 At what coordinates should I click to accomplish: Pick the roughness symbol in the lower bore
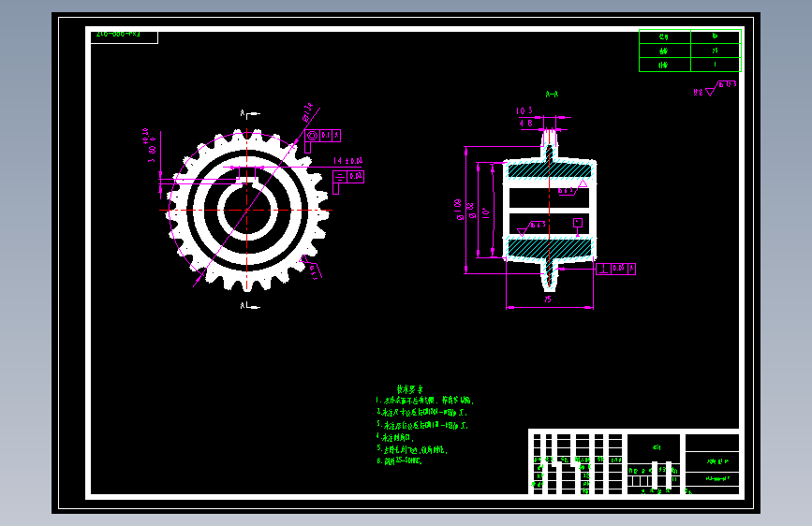click(x=532, y=227)
